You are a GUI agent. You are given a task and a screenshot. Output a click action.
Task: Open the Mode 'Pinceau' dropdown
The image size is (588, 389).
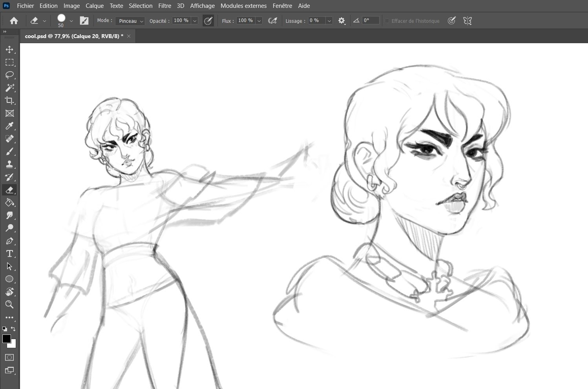tap(130, 21)
